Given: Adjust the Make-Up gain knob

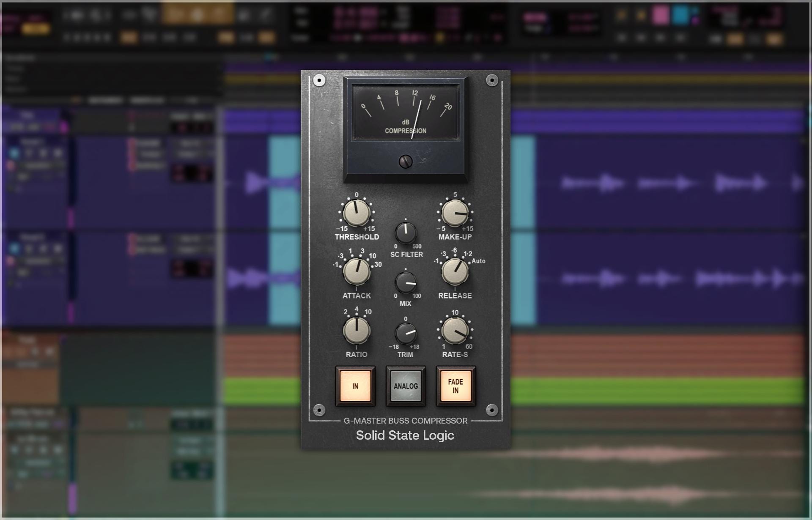Looking at the screenshot, I should [455, 213].
